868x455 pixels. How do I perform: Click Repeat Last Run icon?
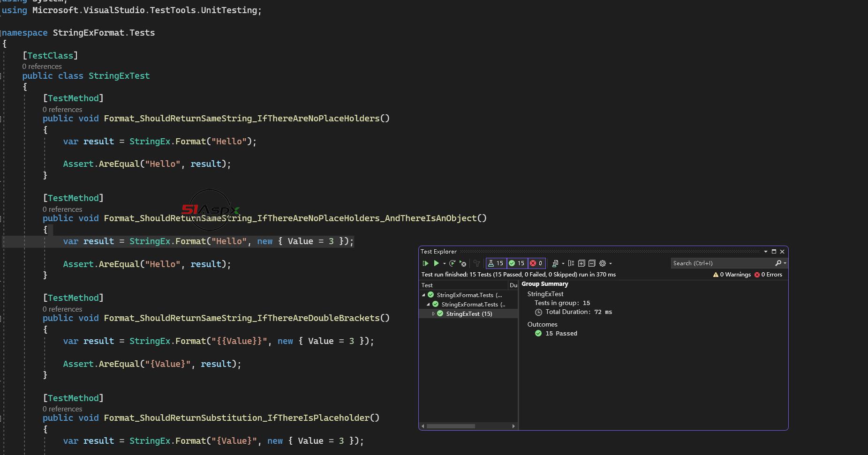click(x=453, y=263)
